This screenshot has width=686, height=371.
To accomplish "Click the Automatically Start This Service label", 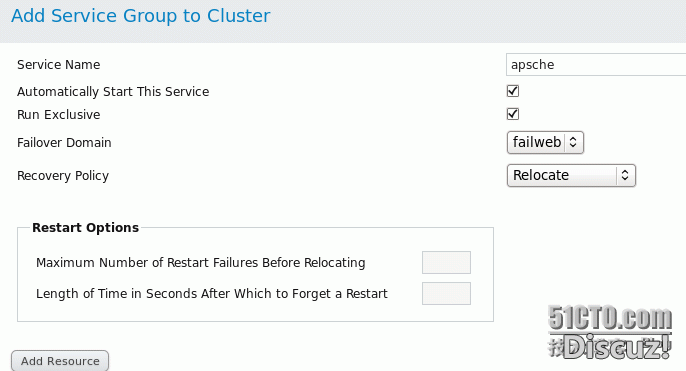I will (113, 92).
